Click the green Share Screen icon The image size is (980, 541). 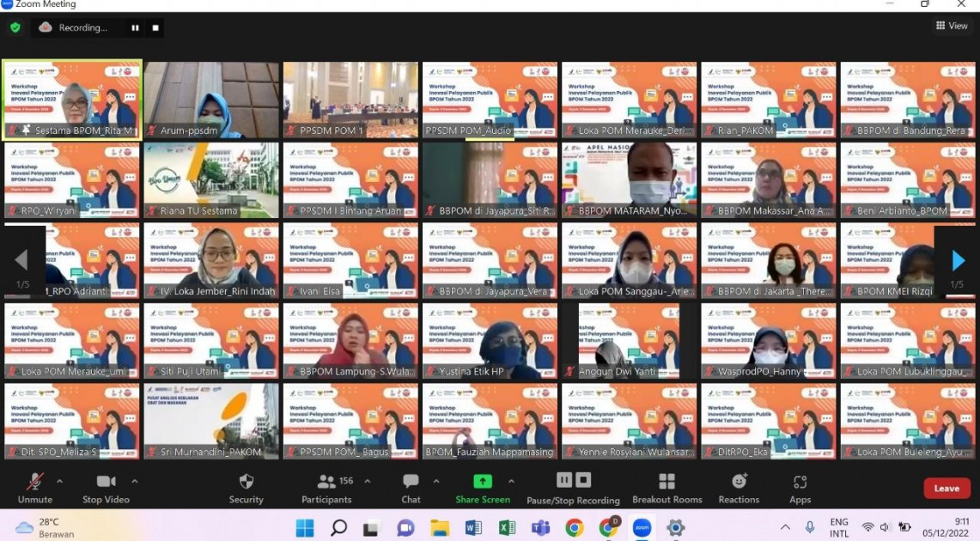483,482
